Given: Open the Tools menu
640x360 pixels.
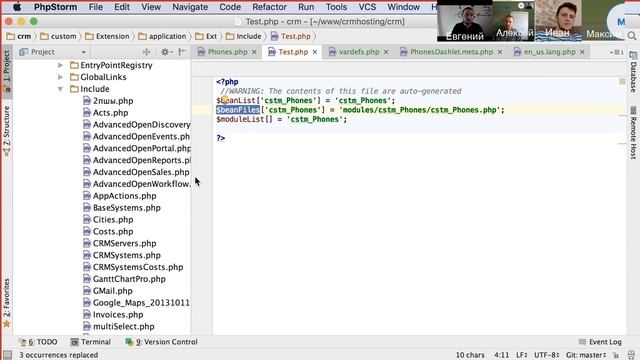Looking at the screenshot, I should 336,7.
